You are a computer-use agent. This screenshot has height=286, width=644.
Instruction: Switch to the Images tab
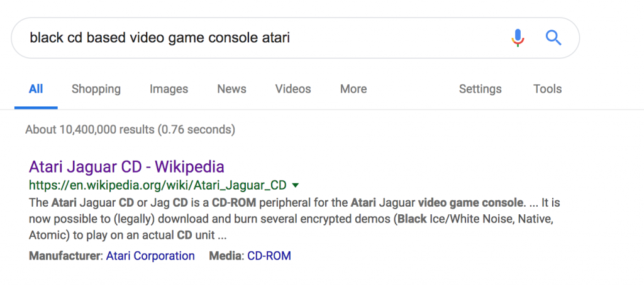click(169, 89)
